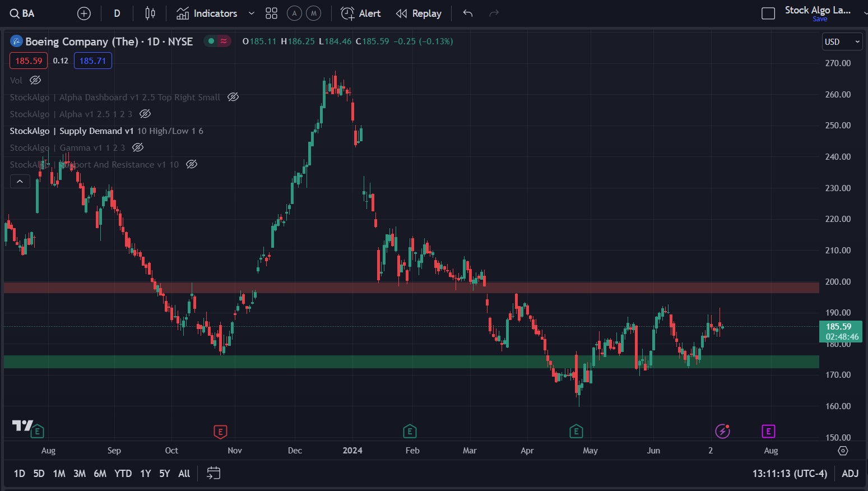Open Stock Algo layout name menu
The image size is (868, 491).
pyautogui.click(x=818, y=10)
